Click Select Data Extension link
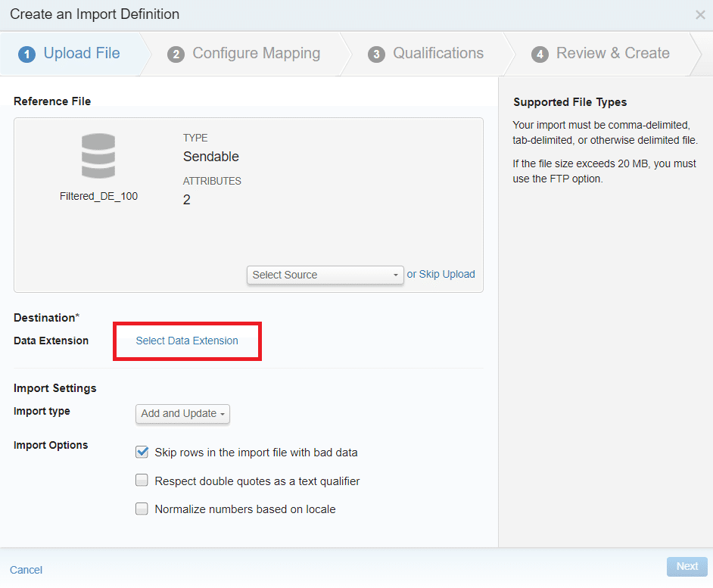The image size is (713, 588). pos(187,341)
